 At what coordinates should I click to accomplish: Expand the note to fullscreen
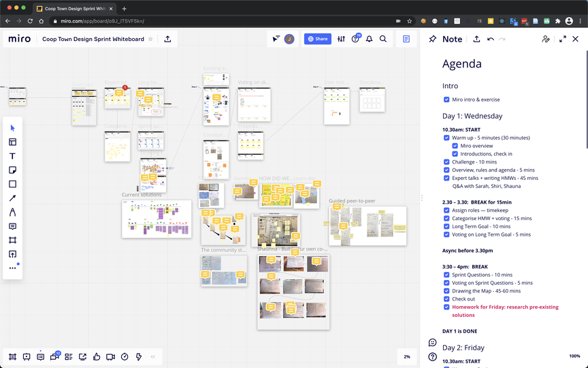click(563, 39)
